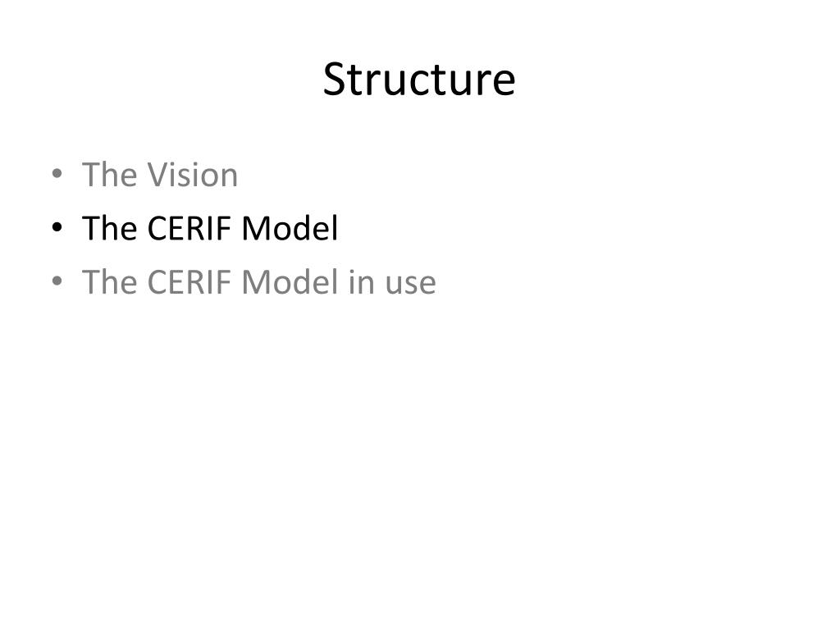840x630 pixels.
Task: Click the bullet dot before The Vision
Action: (x=57, y=174)
